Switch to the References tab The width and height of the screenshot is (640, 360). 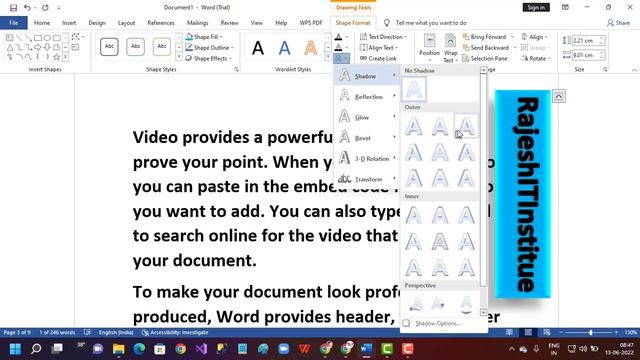click(x=161, y=23)
